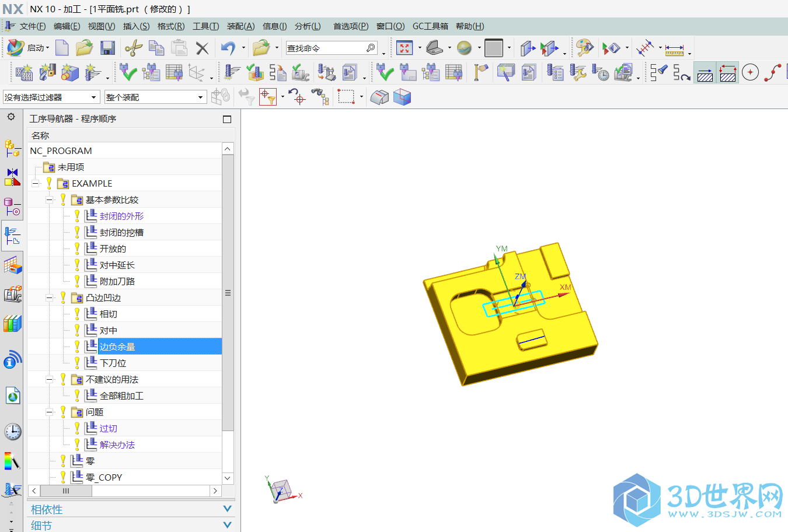
Task: Open the 编辑(E) menu
Action: (x=67, y=26)
